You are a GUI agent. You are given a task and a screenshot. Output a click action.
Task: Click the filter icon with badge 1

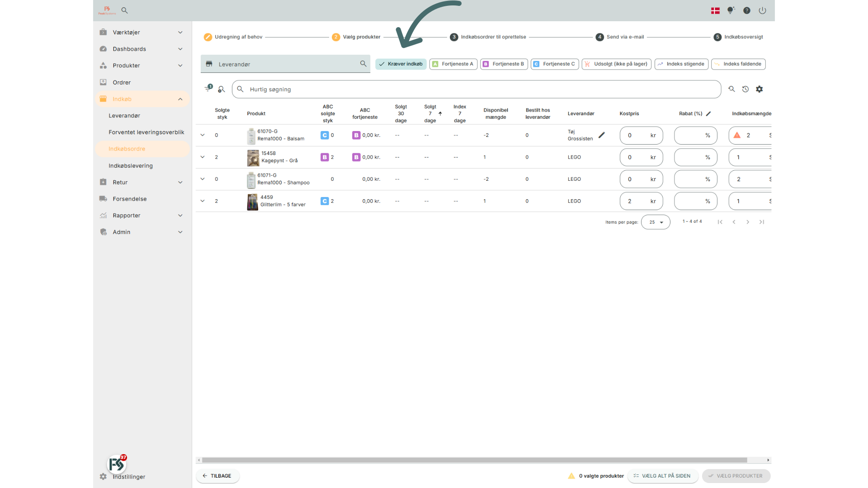tap(208, 89)
